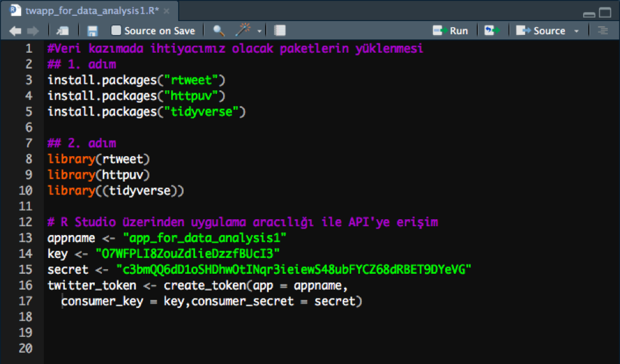Show the document outline

(x=602, y=30)
